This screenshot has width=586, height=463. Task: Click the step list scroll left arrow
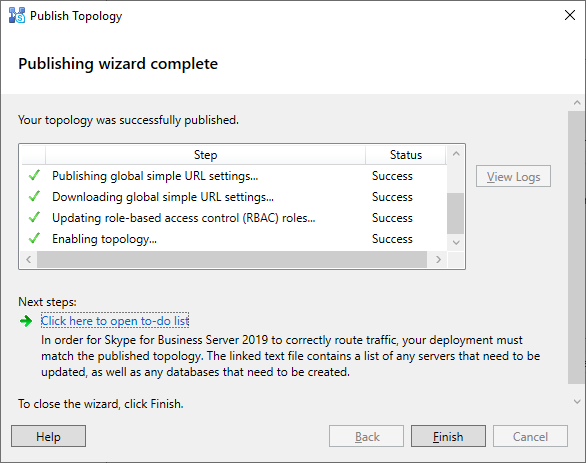[28, 259]
